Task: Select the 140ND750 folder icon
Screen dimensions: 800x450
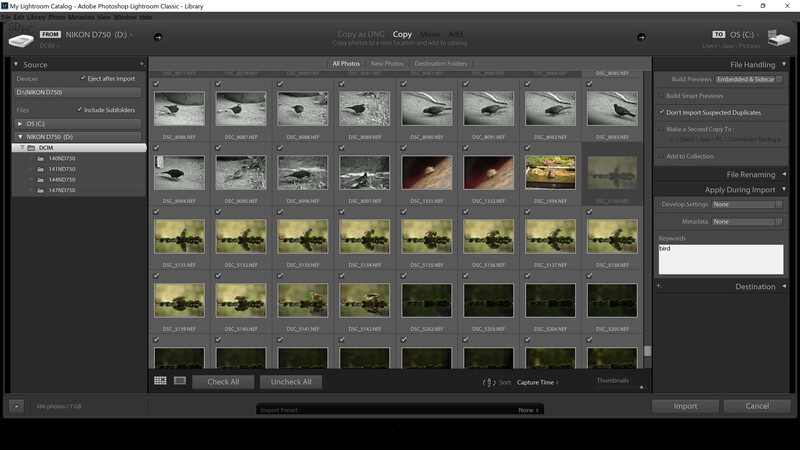Action: pyautogui.click(x=40, y=158)
